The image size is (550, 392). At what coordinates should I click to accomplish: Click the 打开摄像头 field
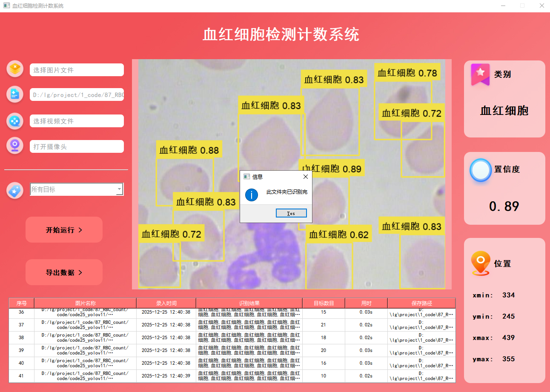tap(77, 146)
